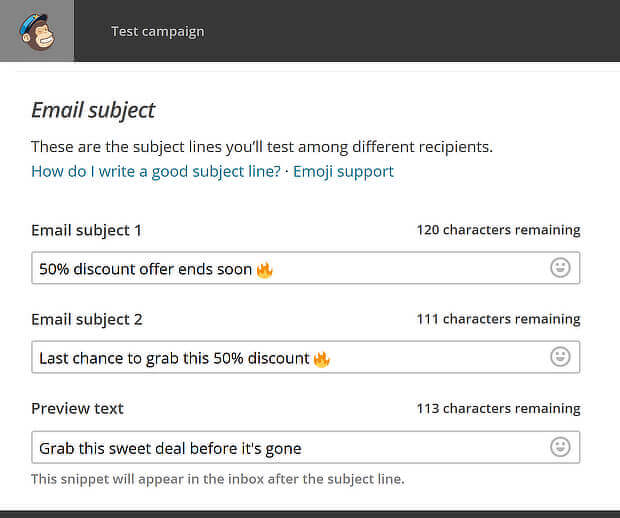Click the Mailchimp Freddie monkey logo

[x=37, y=32]
